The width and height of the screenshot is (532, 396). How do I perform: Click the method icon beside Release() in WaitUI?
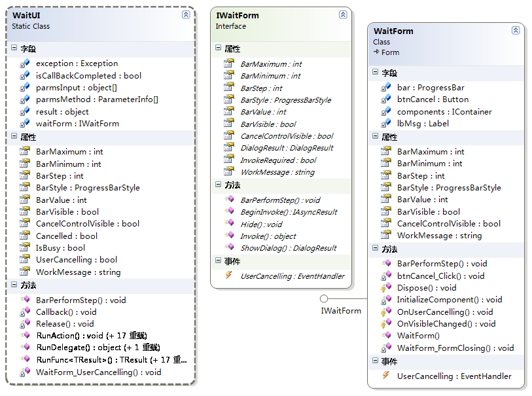tap(25, 324)
